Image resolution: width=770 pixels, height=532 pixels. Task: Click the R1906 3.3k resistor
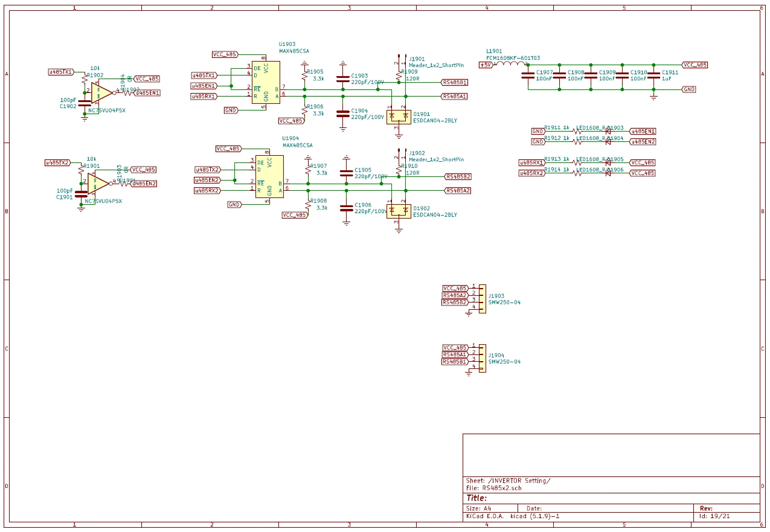[304, 110]
